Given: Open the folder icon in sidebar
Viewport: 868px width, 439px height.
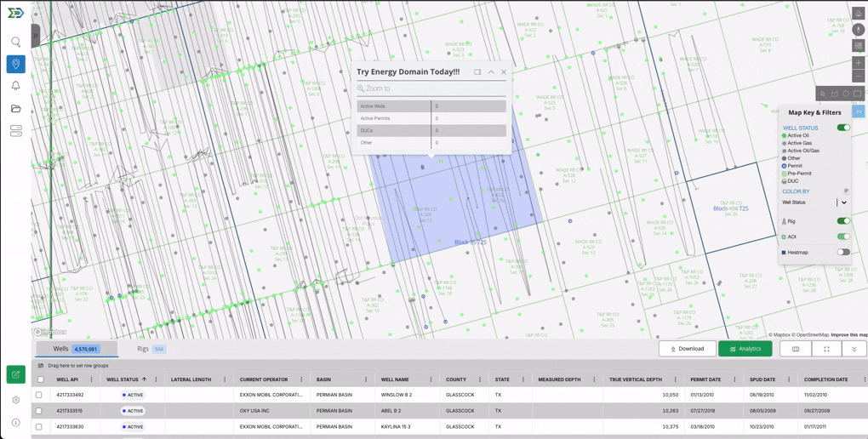Looking at the screenshot, I should click(15, 109).
